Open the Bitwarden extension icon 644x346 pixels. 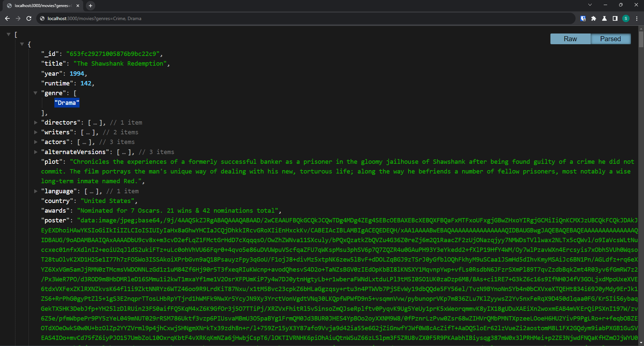pos(583,18)
